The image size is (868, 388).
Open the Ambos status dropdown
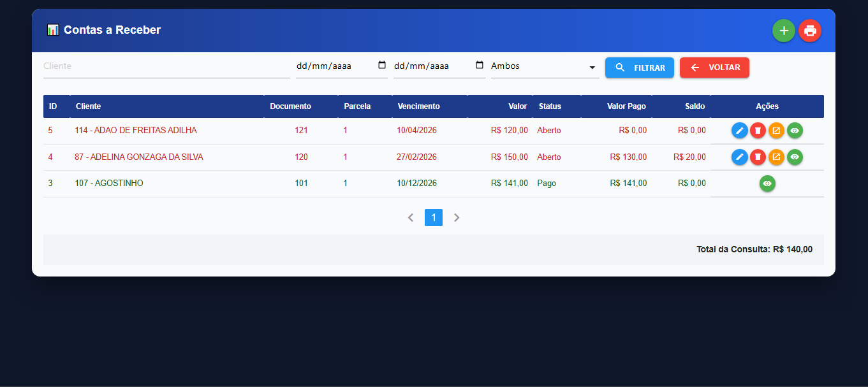(545, 67)
